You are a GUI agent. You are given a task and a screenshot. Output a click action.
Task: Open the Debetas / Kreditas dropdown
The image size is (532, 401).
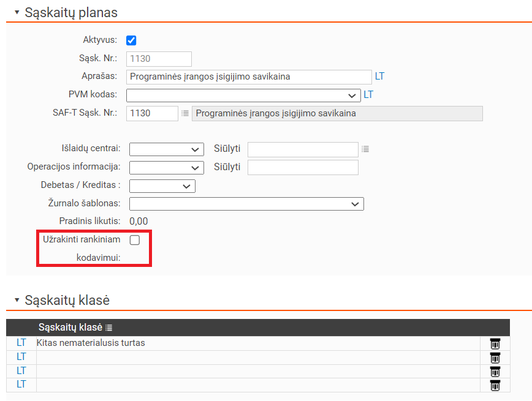click(162, 186)
